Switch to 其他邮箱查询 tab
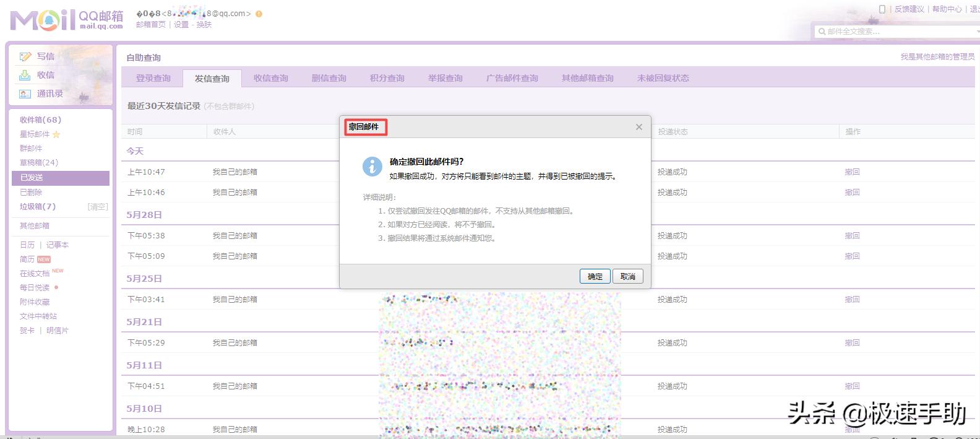The height and width of the screenshot is (439, 980). coord(588,78)
